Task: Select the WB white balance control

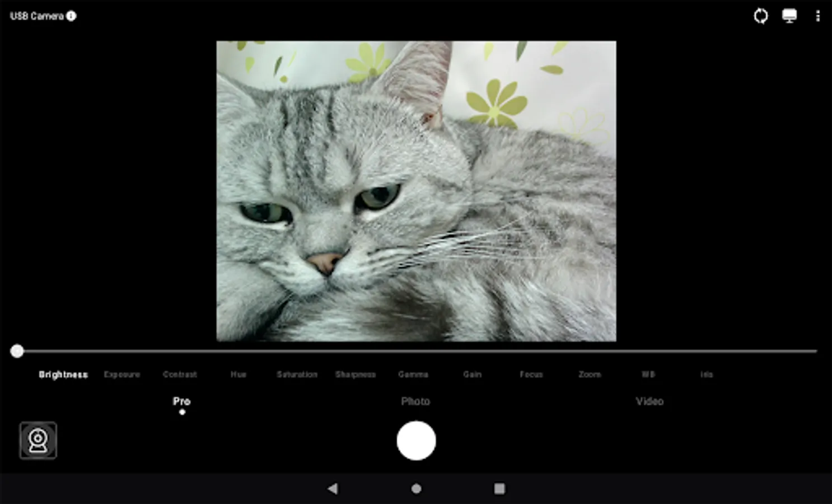Action: pos(648,374)
